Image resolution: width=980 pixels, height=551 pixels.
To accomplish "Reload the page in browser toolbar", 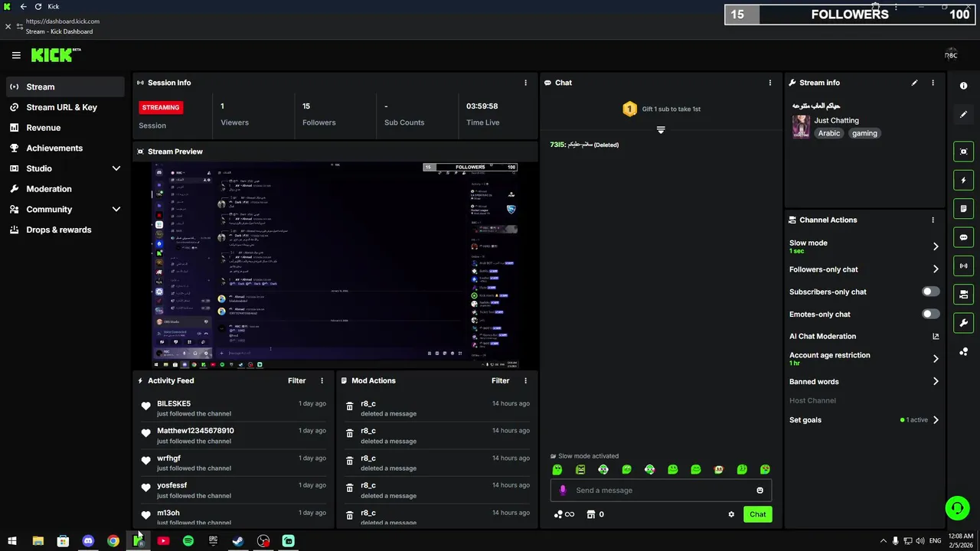I will click(38, 6).
